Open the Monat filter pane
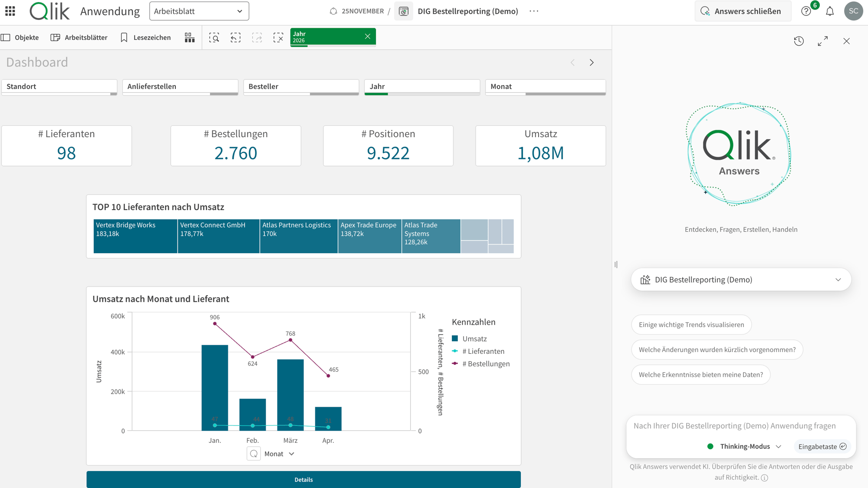 click(x=546, y=86)
